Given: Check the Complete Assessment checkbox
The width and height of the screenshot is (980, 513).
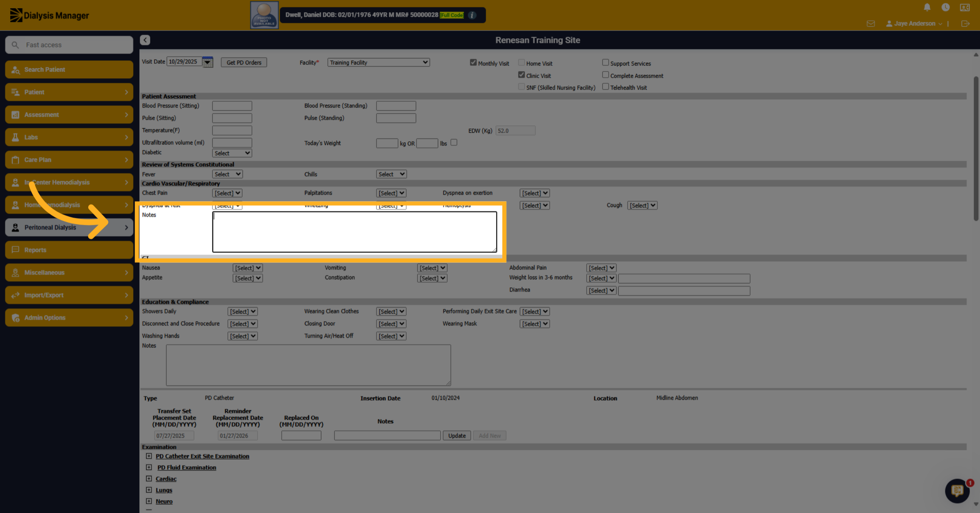Looking at the screenshot, I should click(x=606, y=75).
